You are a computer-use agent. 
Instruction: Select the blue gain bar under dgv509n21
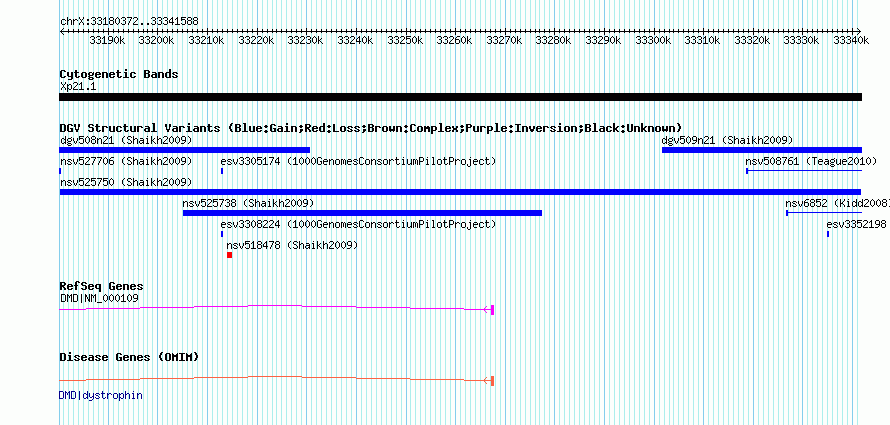click(x=762, y=150)
